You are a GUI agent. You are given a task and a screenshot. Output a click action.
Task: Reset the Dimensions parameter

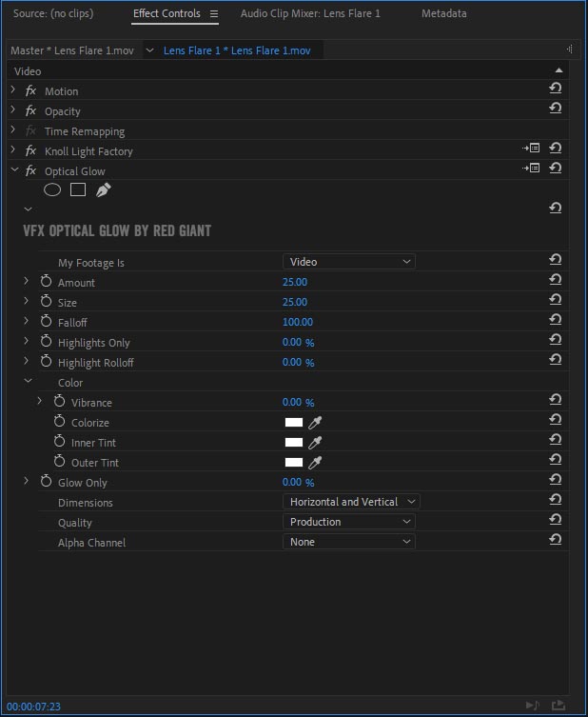555,499
